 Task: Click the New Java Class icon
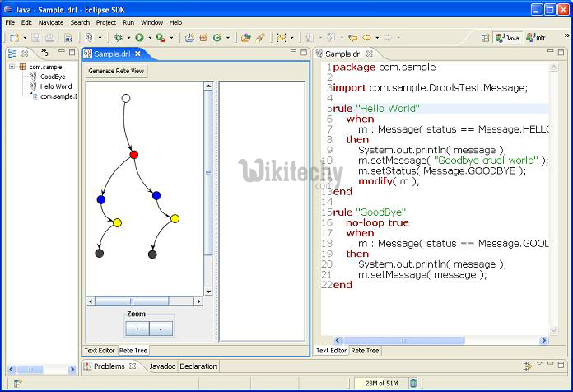pos(217,37)
